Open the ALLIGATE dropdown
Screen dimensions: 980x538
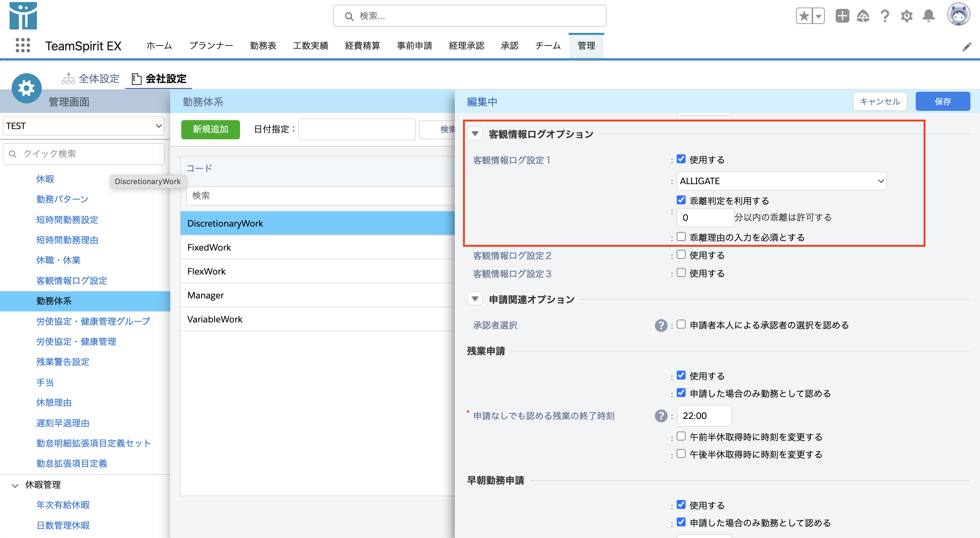click(x=781, y=181)
